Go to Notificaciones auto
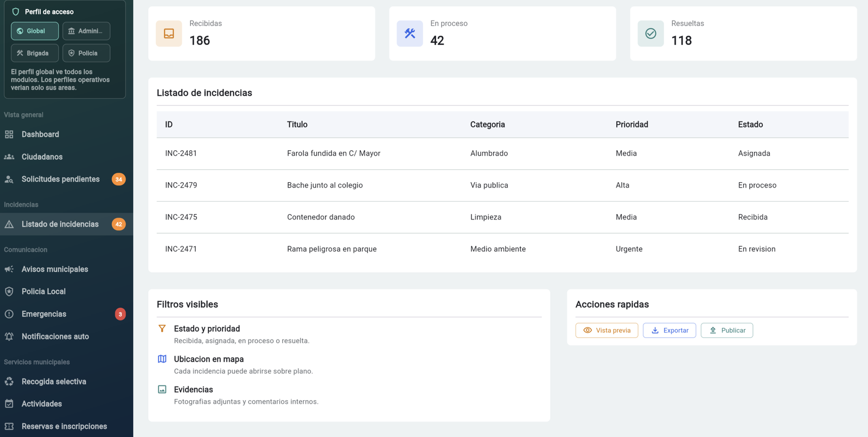Viewport: 868px width, 437px height. pyautogui.click(x=66, y=336)
